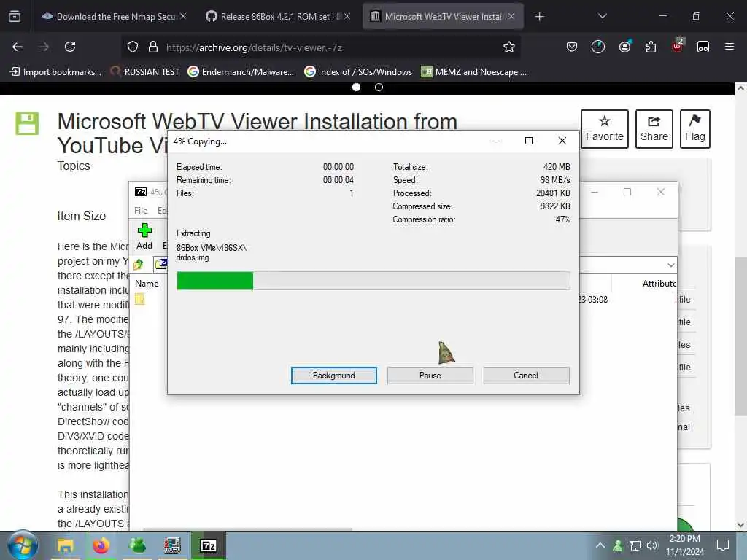Screen dimensions: 747x560
Task: Click the green floppy disk software icon
Action: coord(27,123)
